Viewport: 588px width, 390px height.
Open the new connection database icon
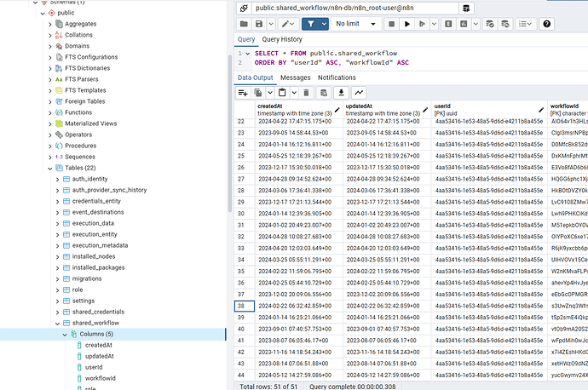466,9
